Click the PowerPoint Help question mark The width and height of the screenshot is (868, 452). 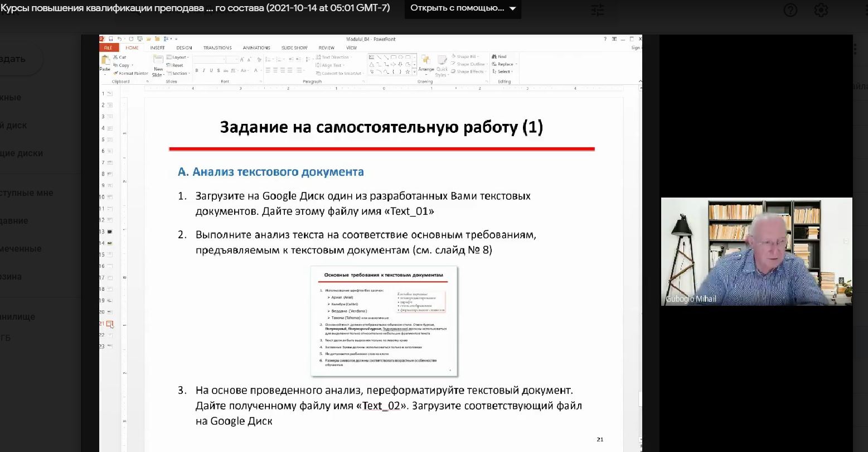[605, 39]
